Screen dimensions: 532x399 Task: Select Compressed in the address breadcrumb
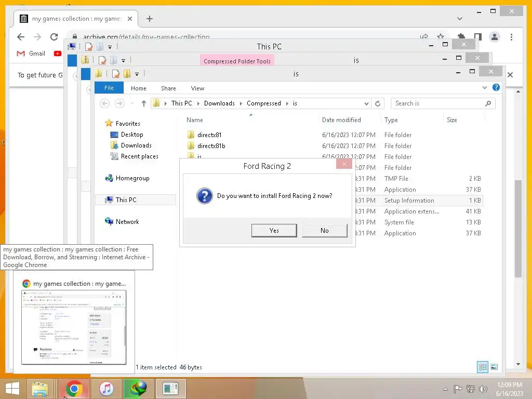pyautogui.click(x=263, y=103)
